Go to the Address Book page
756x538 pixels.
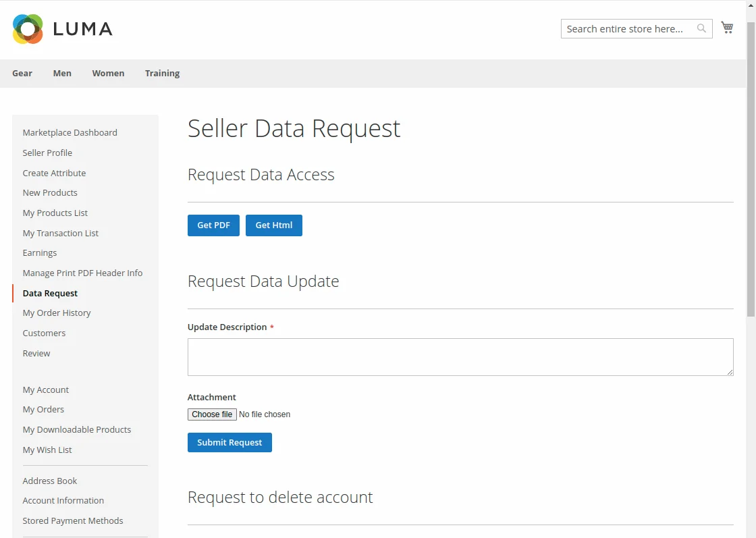pyautogui.click(x=49, y=481)
